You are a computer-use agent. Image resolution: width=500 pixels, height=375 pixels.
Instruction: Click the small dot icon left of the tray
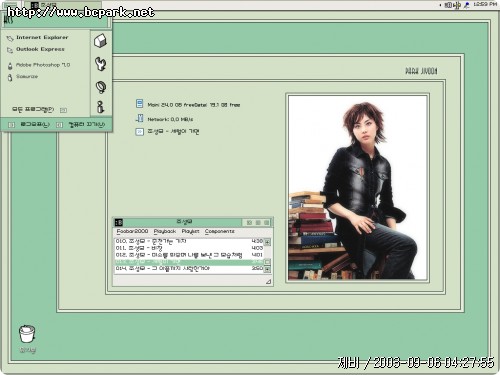[440, 5]
